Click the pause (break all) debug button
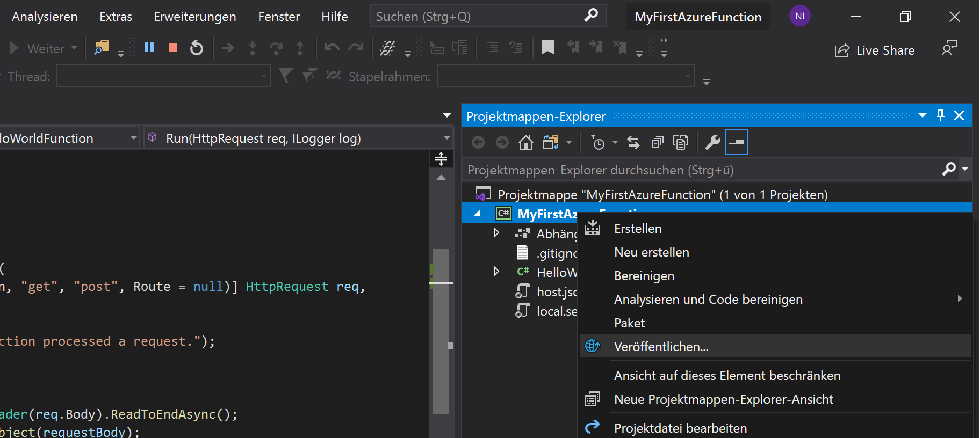 (x=149, y=48)
